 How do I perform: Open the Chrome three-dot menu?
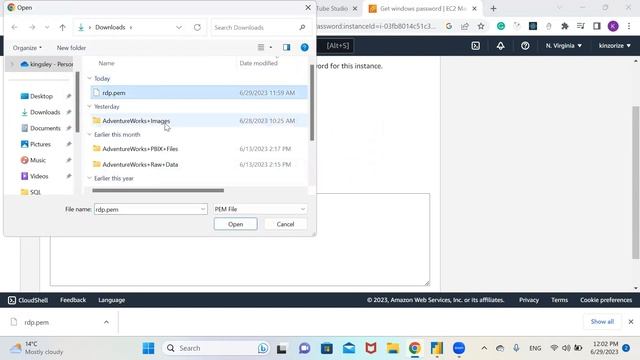point(629,26)
